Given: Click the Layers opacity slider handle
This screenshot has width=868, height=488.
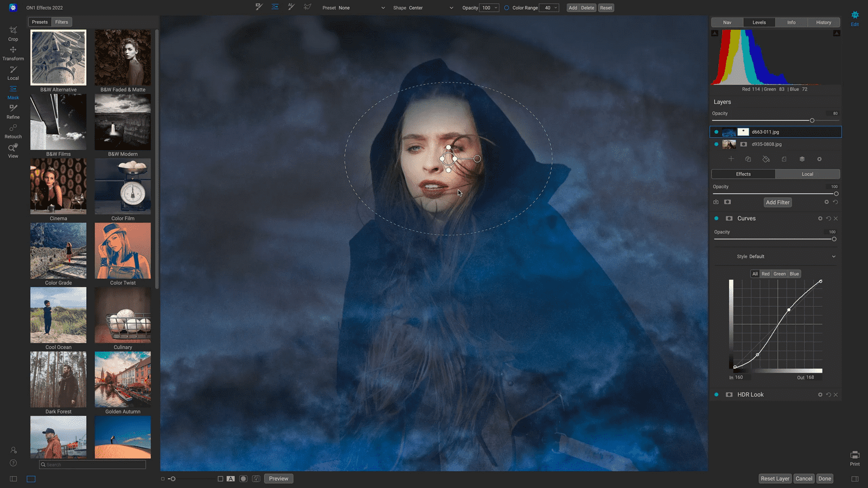Looking at the screenshot, I should tap(812, 120).
